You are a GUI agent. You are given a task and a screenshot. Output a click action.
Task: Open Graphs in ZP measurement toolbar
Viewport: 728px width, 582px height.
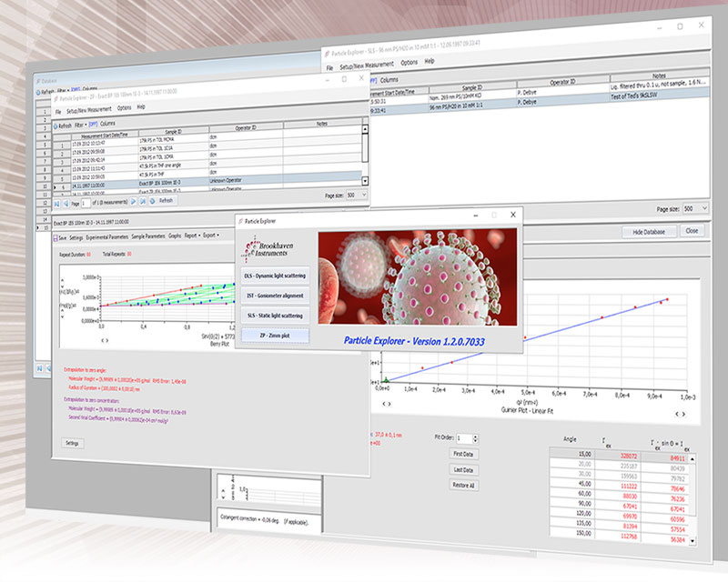175,236
